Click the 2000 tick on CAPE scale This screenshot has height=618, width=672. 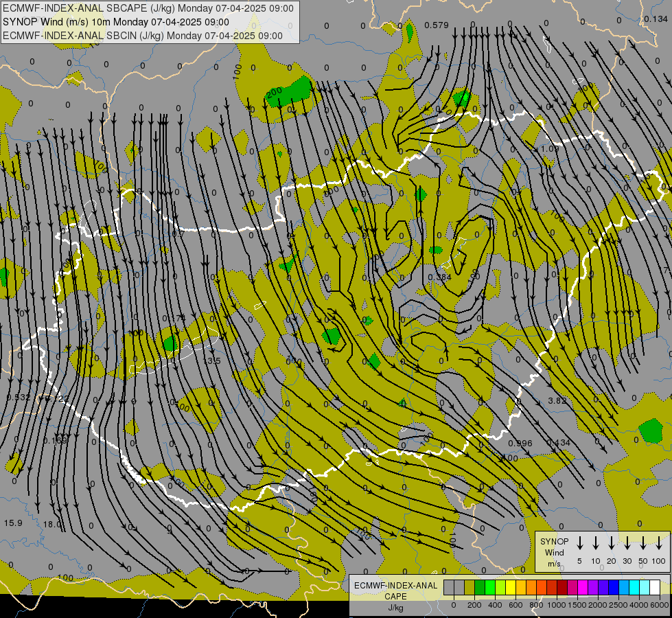(x=598, y=605)
